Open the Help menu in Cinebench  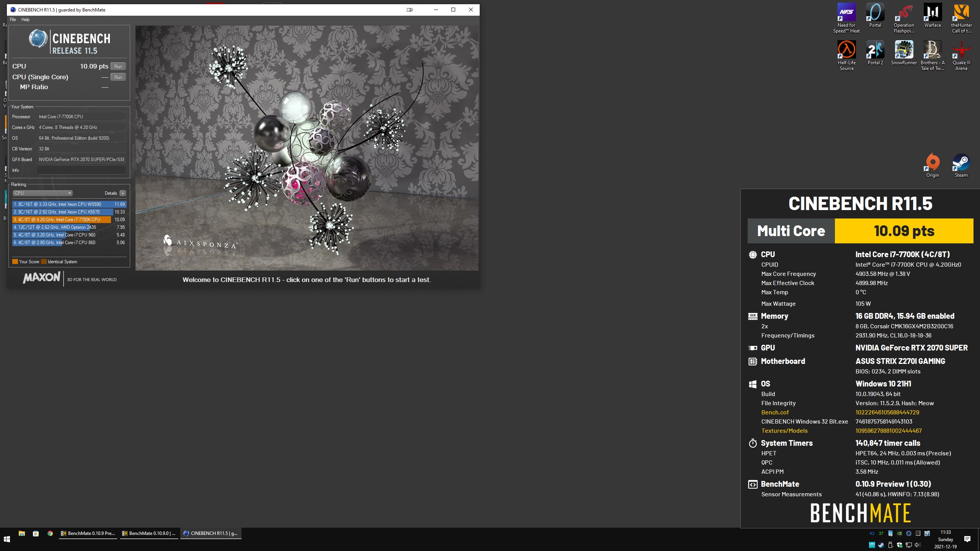pos(25,20)
